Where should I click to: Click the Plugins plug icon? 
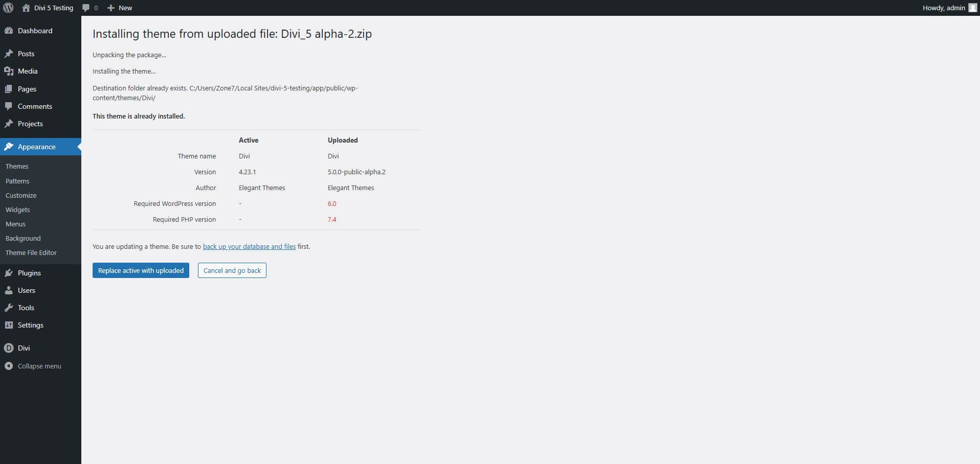tap(9, 273)
